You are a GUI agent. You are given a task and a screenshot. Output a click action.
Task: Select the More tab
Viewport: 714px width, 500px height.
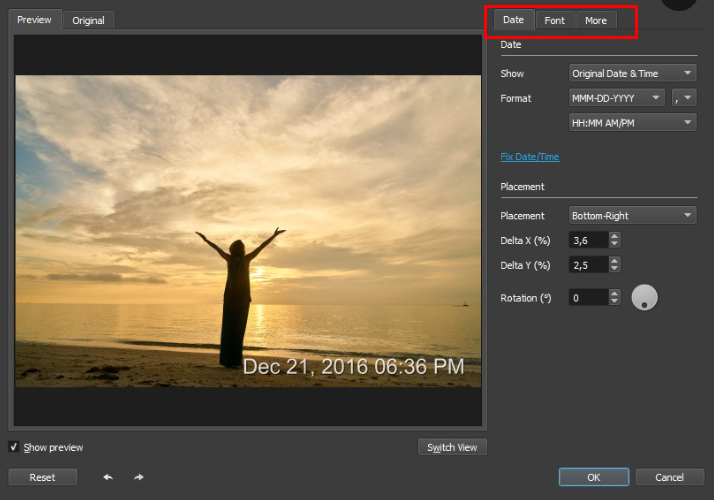(x=596, y=20)
